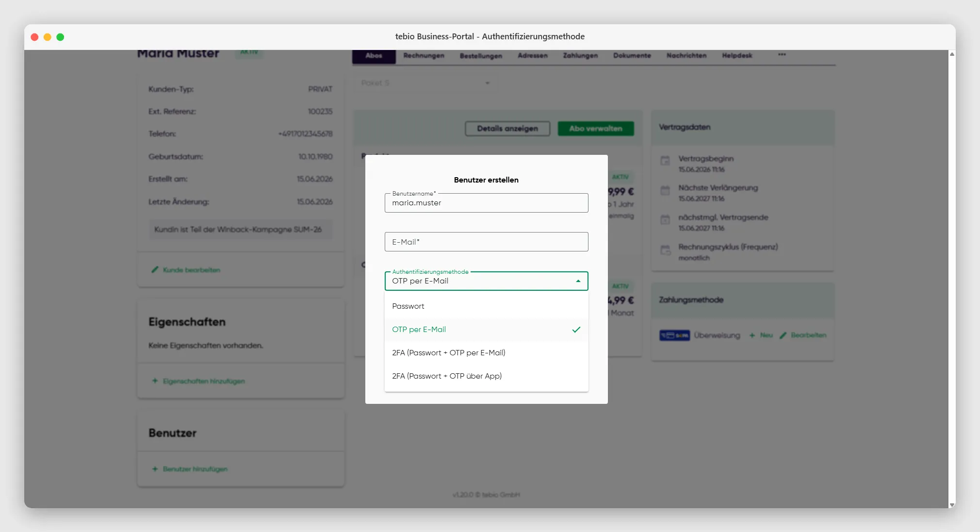The width and height of the screenshot is (980, 532).
Task: Click the Details anzeigen button
Action: click(507, 129)
